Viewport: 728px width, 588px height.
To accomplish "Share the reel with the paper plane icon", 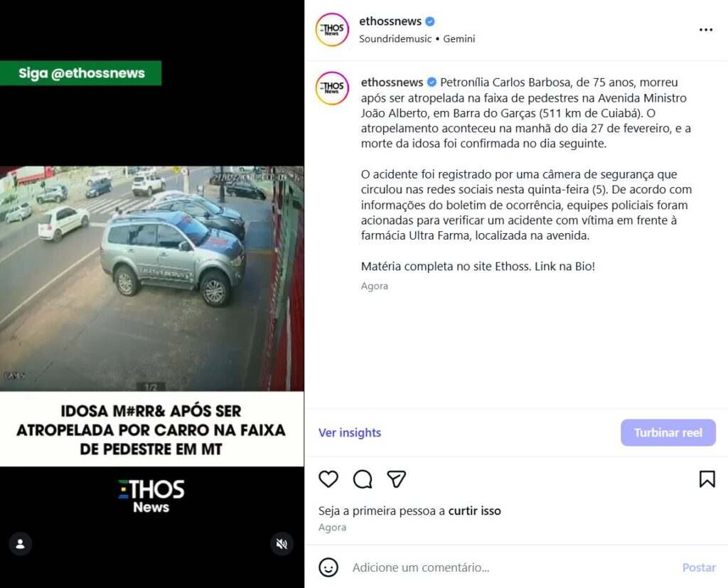I will click(x=397, y=479).
